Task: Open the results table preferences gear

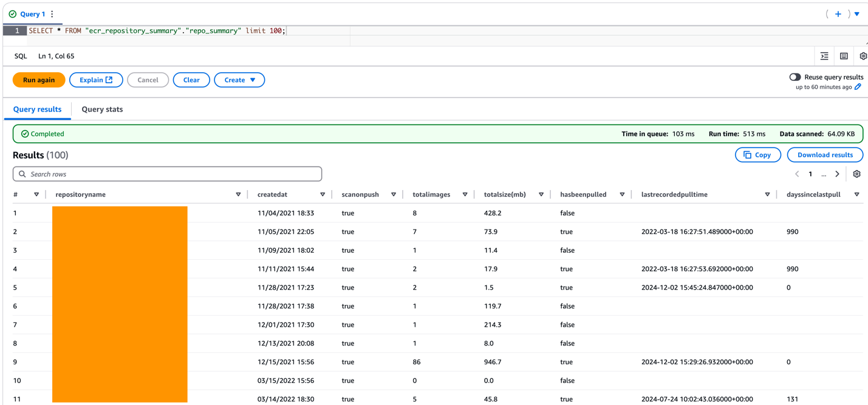Action: [x=856, y=174]
